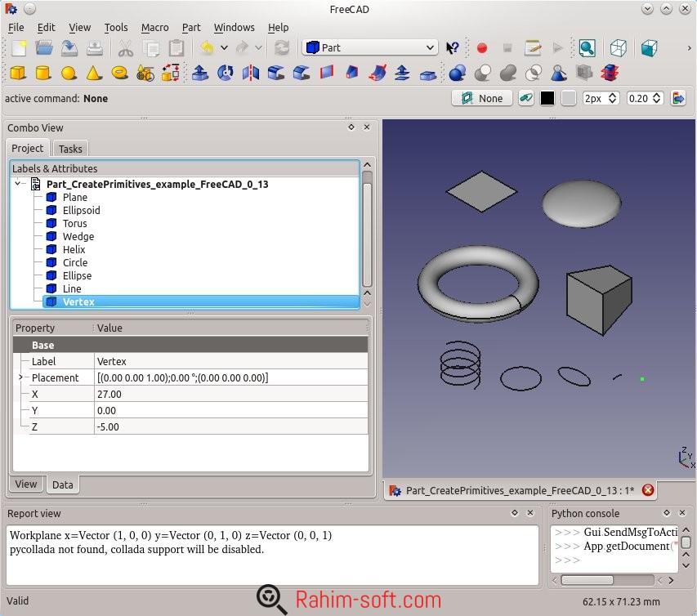Start macro recording with red circle icon
The height and width of the screenshot is (616, 697).
click(x=481, y=48)
